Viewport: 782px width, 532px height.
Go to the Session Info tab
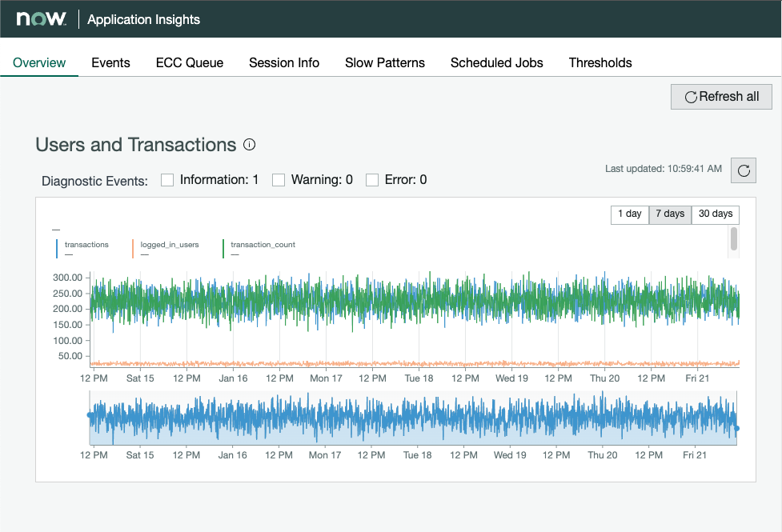(x=284, y=63)
